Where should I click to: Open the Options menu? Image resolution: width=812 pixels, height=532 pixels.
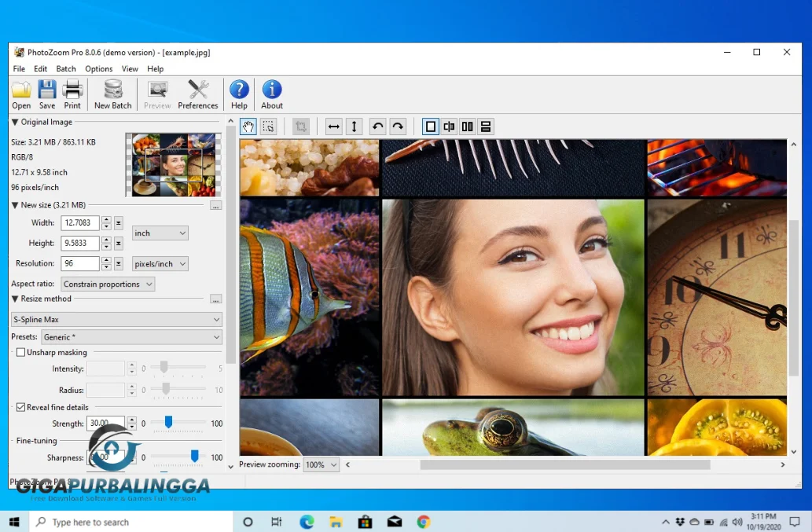pos(99,69)
